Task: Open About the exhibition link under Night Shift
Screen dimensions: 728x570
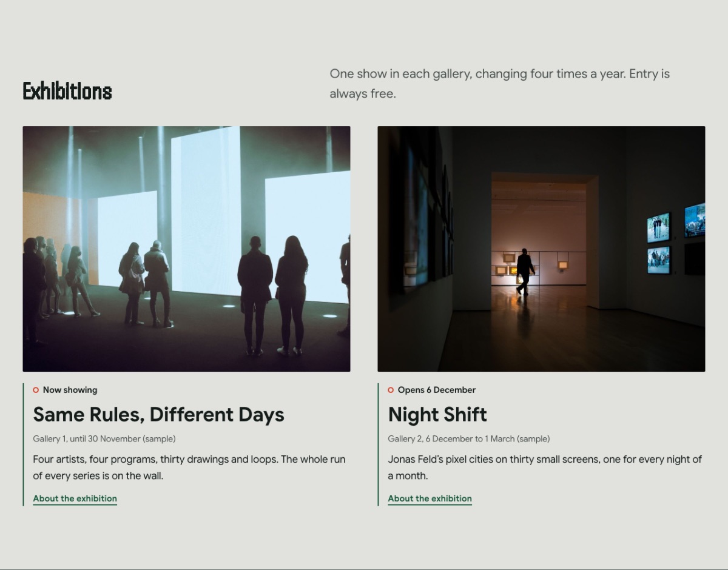Action: coord(430,498)
